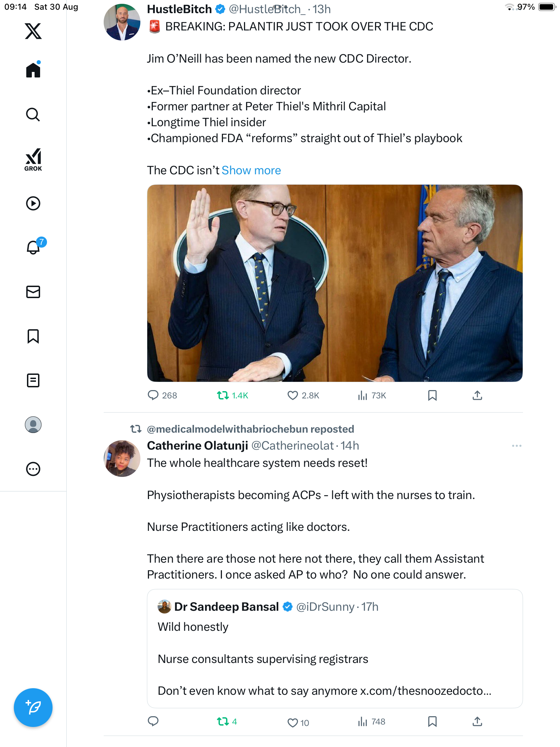The image size is (560, 747).
Task: Bookmark the Catherine Olatunji post
Action: coord(432,721)
